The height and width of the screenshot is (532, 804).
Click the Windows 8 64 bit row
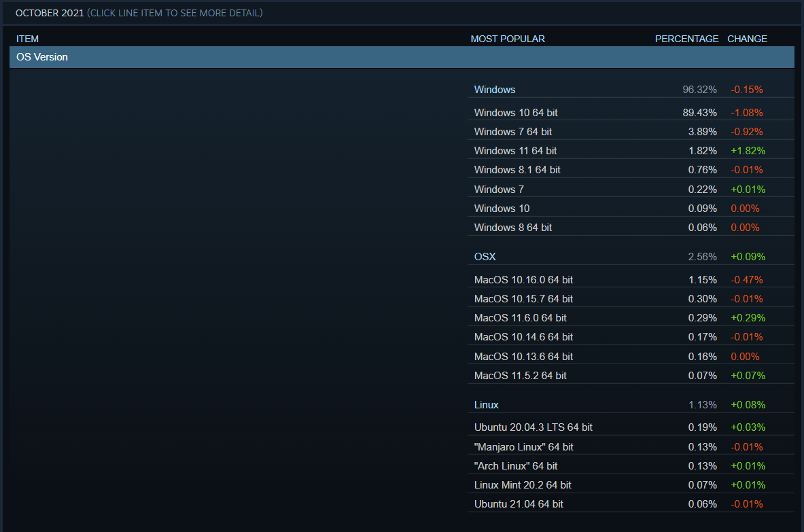point(631,228)
